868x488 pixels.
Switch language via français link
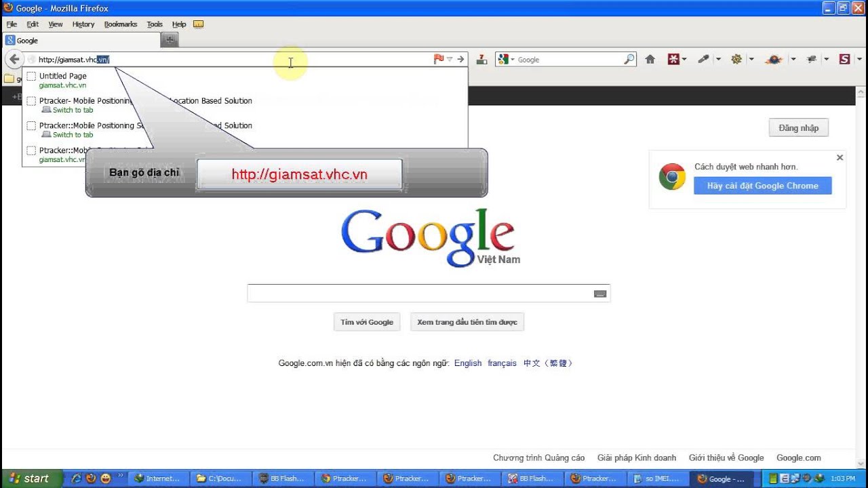pyautogui.click(x=502, y=363)
